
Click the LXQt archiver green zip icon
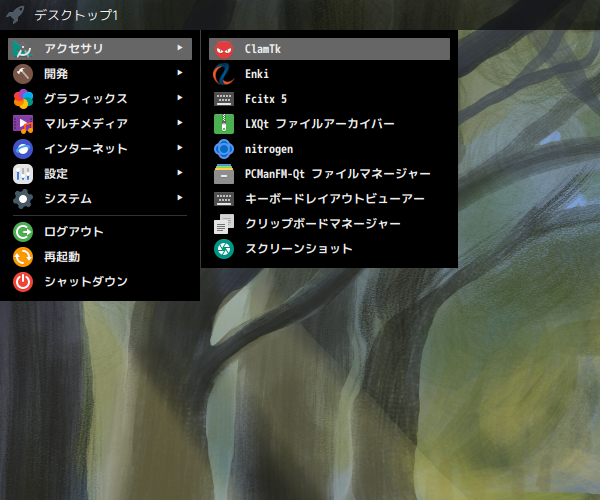click(224, 124)
